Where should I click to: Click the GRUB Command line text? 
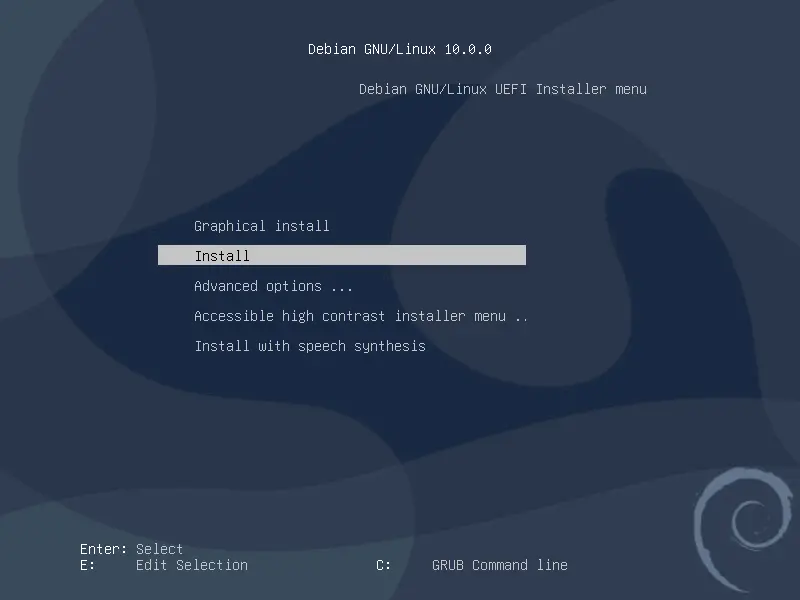tap(500, 565)
